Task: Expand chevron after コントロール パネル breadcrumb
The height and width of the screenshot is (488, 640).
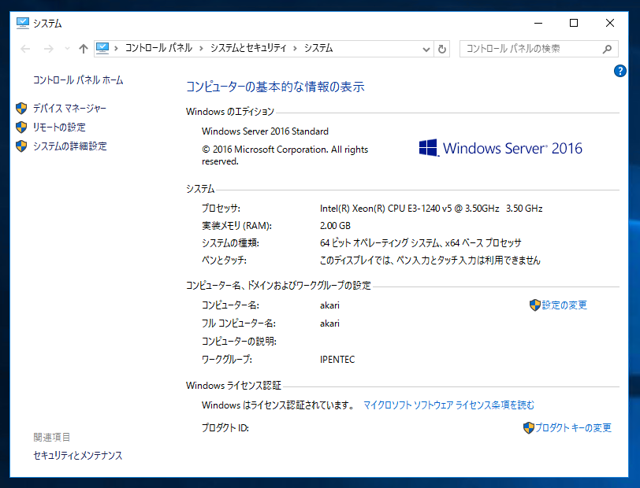Action: pos(201,49)
